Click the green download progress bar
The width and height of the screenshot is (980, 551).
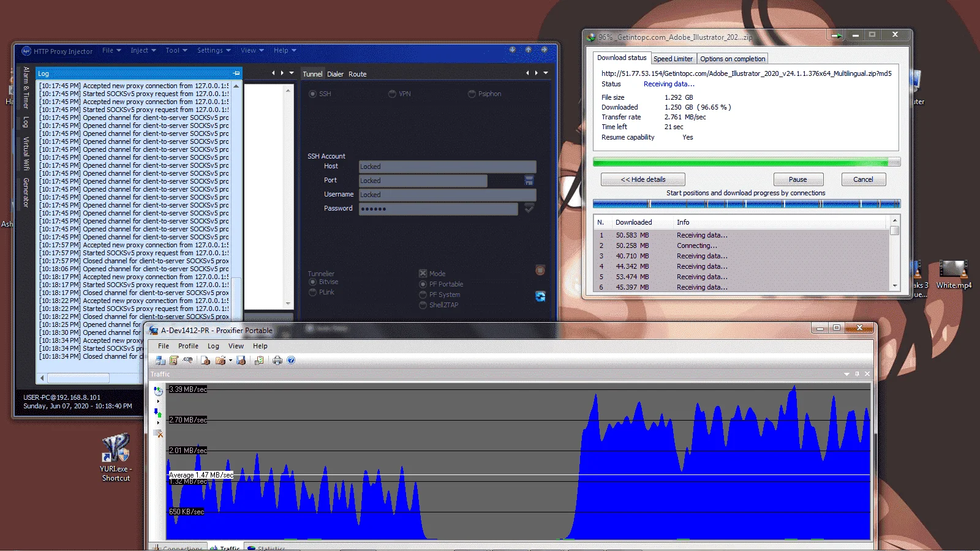(747, 162)
